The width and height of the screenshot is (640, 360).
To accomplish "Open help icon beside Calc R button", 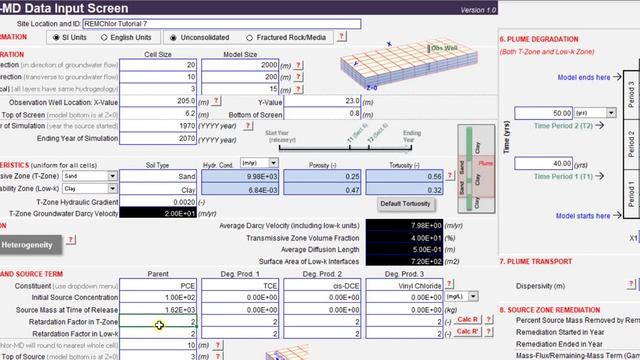I will coord(488,320).
